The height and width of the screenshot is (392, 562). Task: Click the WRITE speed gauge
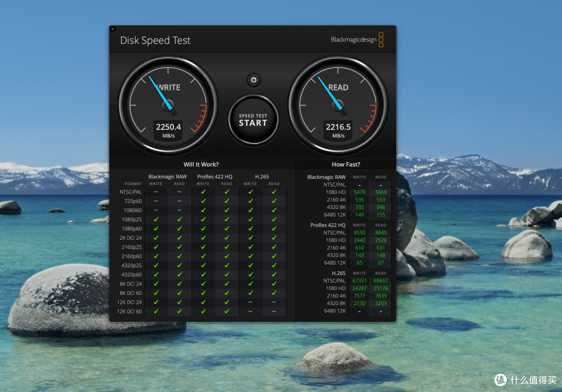point(168,105)
